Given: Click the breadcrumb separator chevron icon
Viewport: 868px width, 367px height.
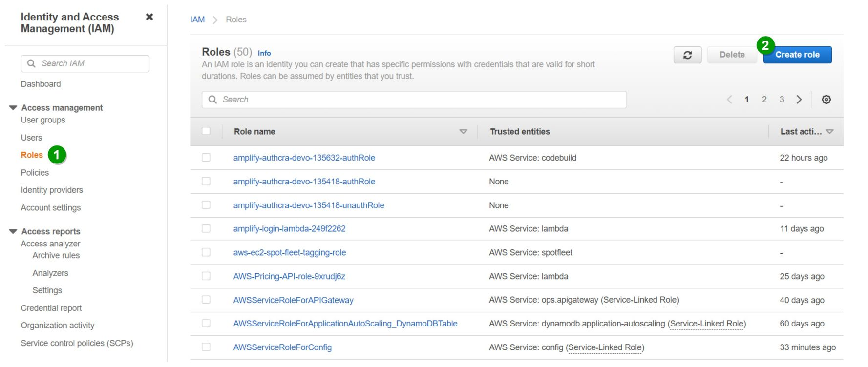Looking at the screenshot, I should (215, 20).
